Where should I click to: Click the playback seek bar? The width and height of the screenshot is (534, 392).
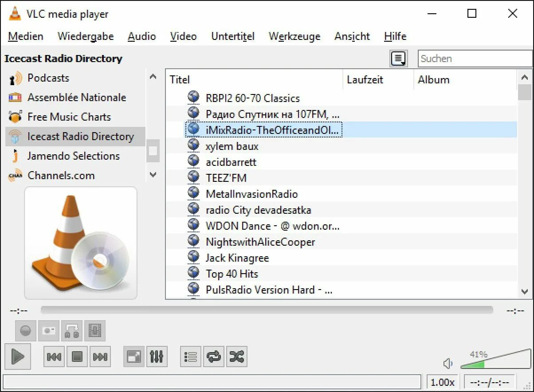pos(267,310)
